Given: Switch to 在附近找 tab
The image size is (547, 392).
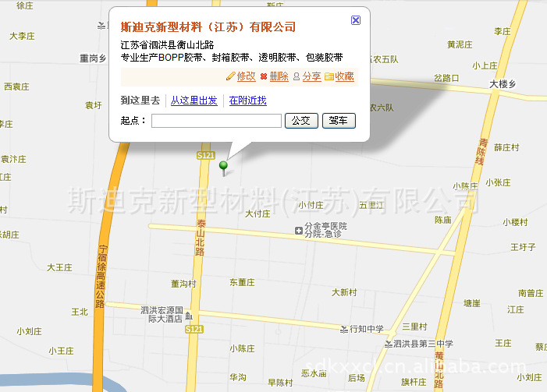Looking at the screenshot, I should [247, 101].
